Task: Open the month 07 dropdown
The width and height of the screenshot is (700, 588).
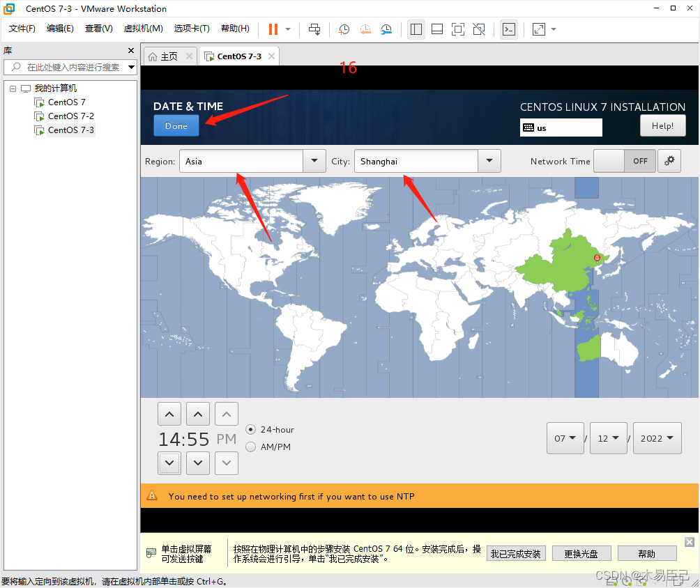Action: tap(565, 438)
